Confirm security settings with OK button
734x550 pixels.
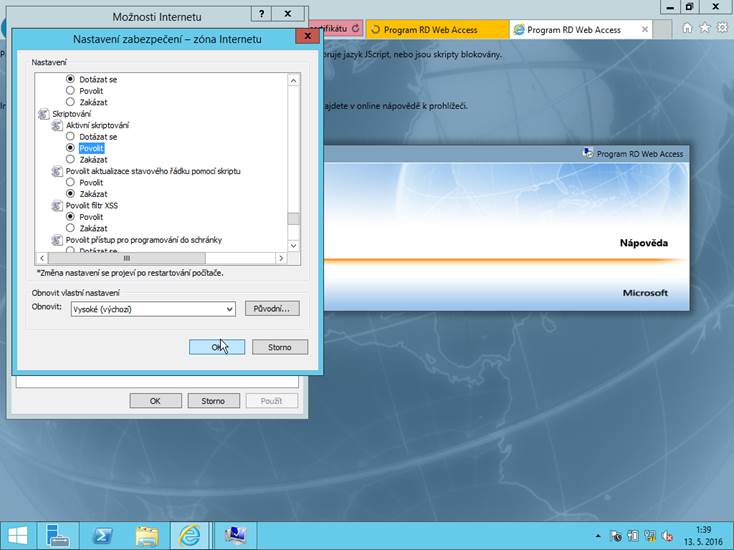(217, 347)
